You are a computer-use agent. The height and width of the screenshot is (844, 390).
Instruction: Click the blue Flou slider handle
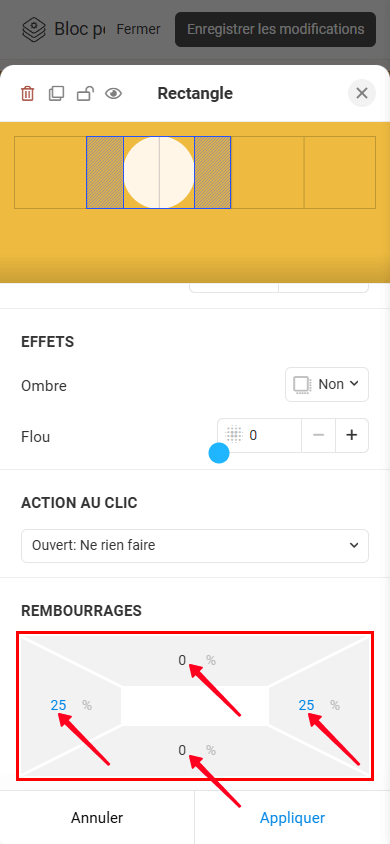pyautogui.click(x=219, y=453)
